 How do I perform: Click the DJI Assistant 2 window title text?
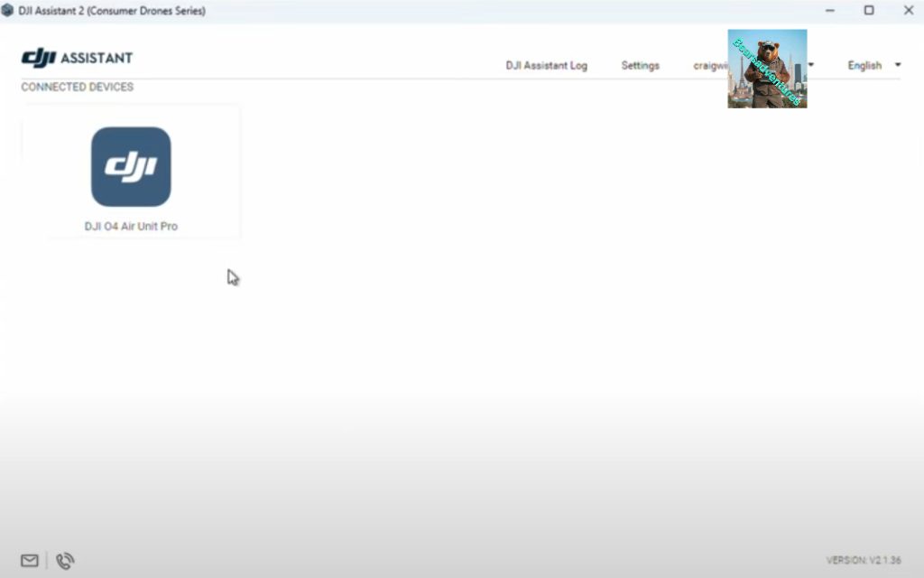112,11
